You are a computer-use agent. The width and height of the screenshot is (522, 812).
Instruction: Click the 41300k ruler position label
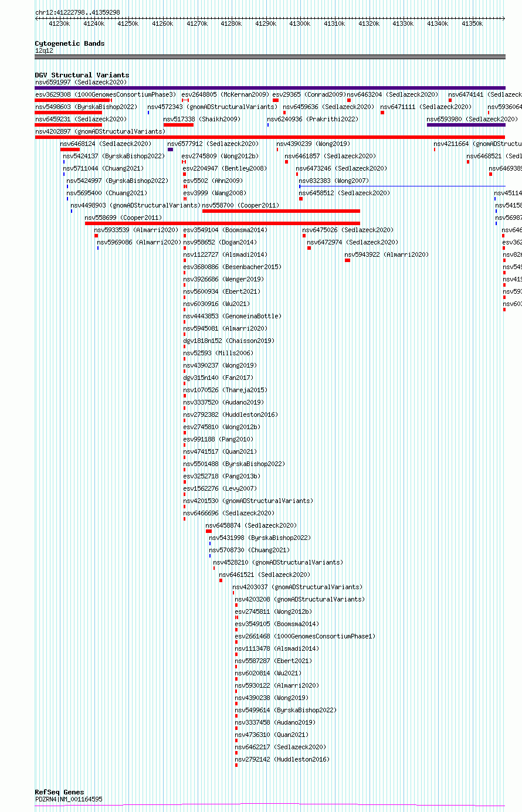point(300,23)
